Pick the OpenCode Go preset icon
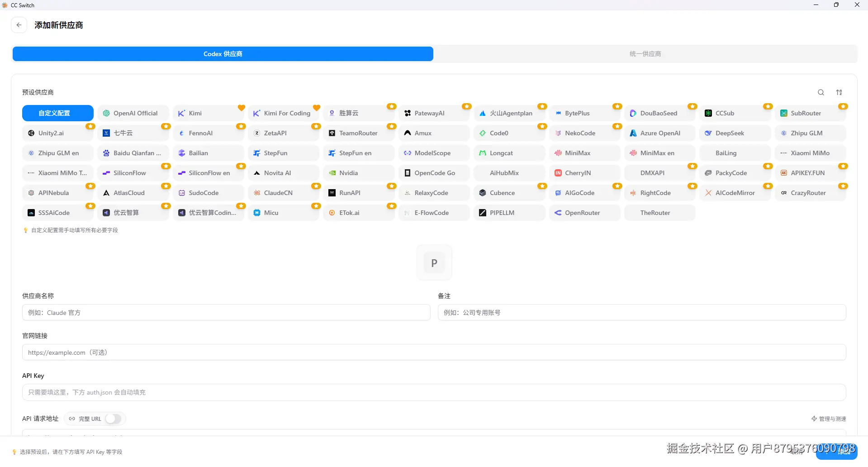Image resolution: width=868 pixels, height=467 pixels. [x=408, y=173]
